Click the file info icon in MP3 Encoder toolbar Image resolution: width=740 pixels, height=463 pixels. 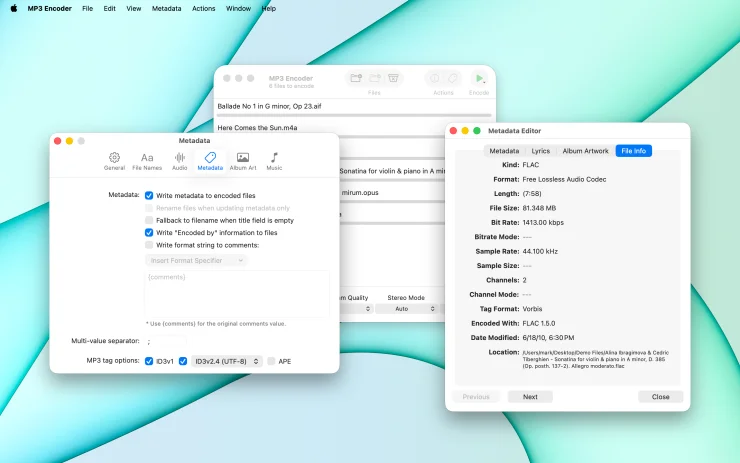[x=435, y=78]
